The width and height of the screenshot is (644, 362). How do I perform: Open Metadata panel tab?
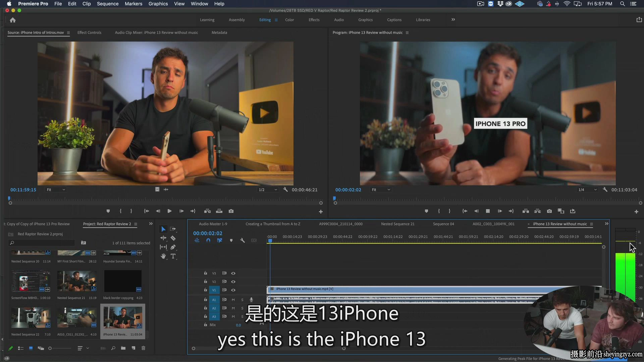pyautogui.click(x=219, y=33)
